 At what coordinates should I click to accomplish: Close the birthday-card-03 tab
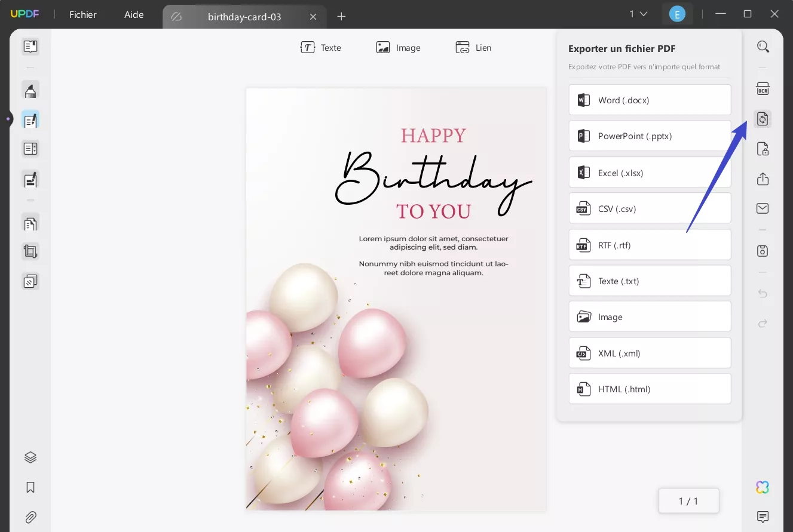point(313,17)
